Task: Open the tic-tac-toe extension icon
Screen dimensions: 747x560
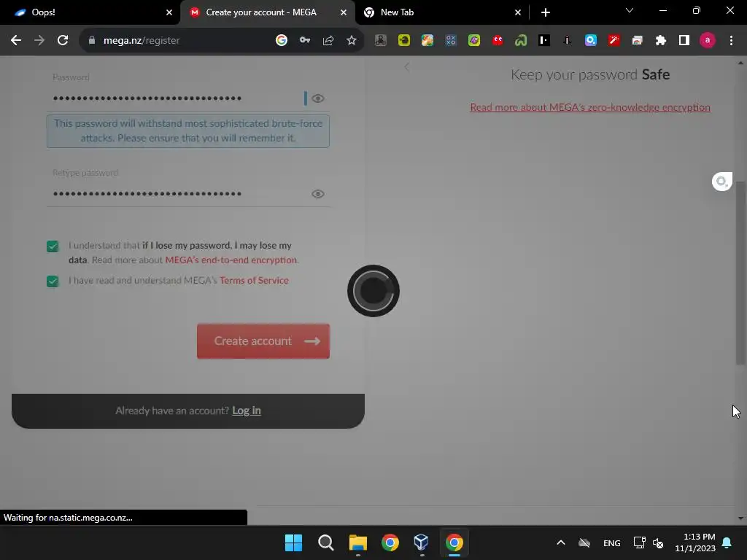Action: (451, 41)
